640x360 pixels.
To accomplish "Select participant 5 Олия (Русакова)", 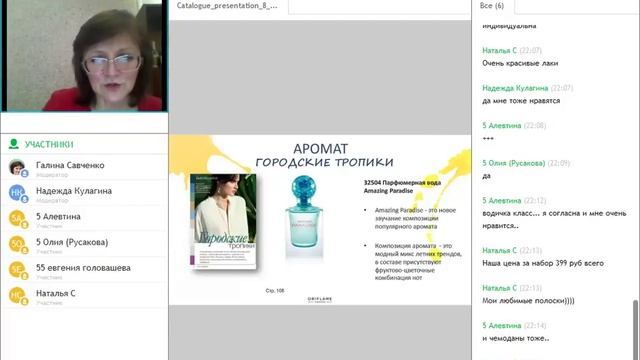I will [84, 244].
